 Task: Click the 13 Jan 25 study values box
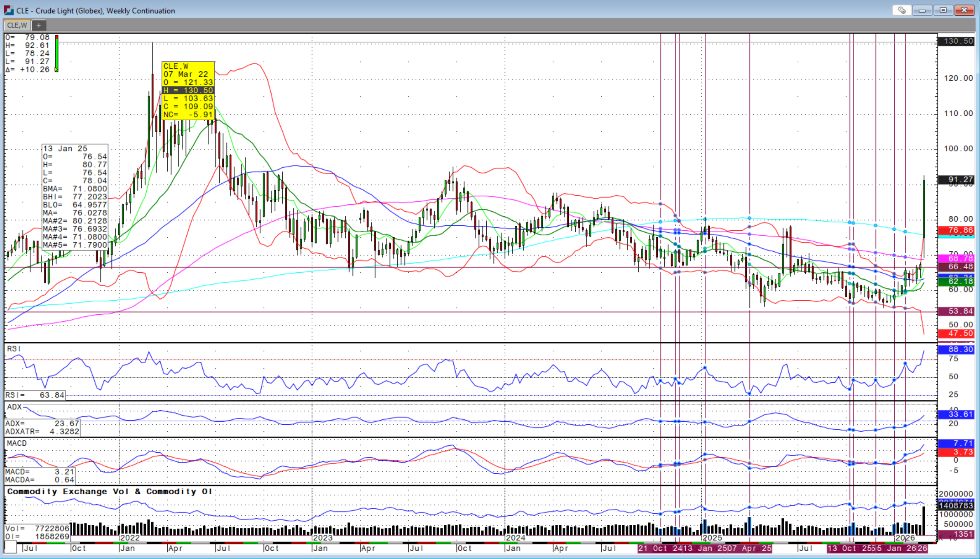(x=75, y=197)
